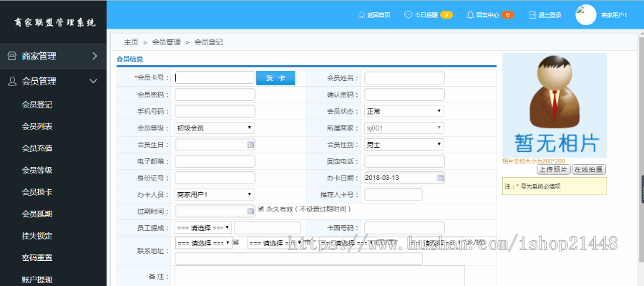Click the blue 发卡 button

275,78
